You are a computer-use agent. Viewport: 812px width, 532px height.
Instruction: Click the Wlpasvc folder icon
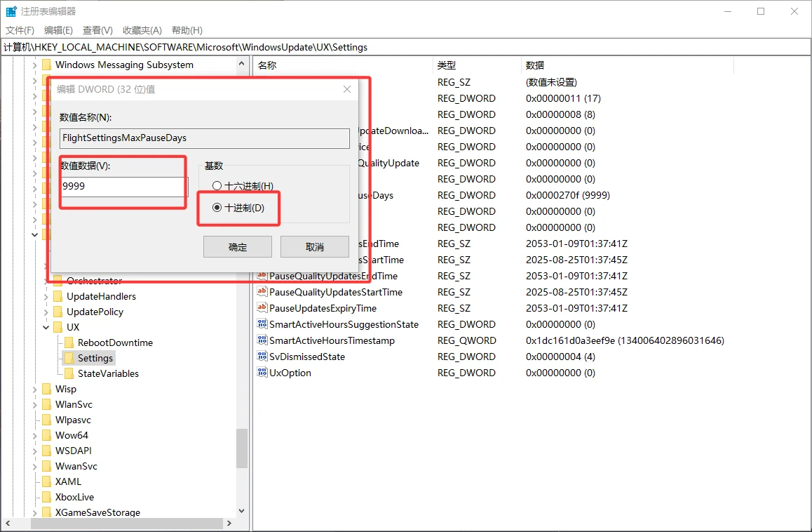pyautogui.click(x=46, y=420)
